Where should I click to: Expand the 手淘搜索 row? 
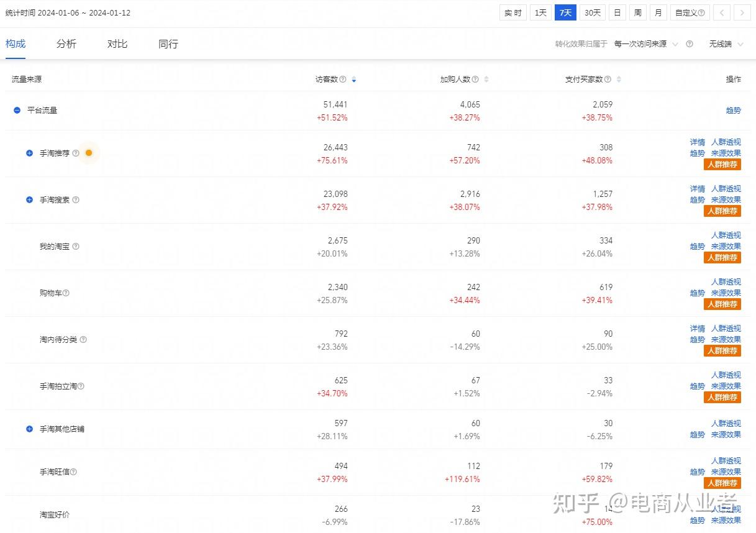pyautogui.click(x=29, y=200)
